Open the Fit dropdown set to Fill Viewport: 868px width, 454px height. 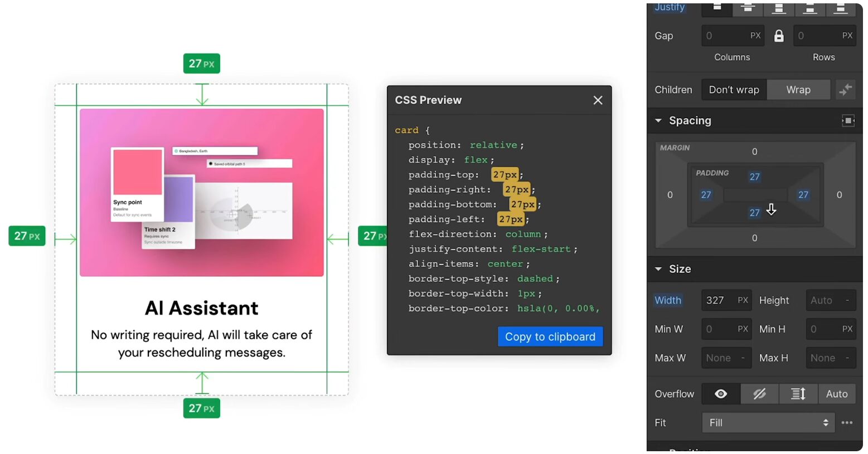768,423
